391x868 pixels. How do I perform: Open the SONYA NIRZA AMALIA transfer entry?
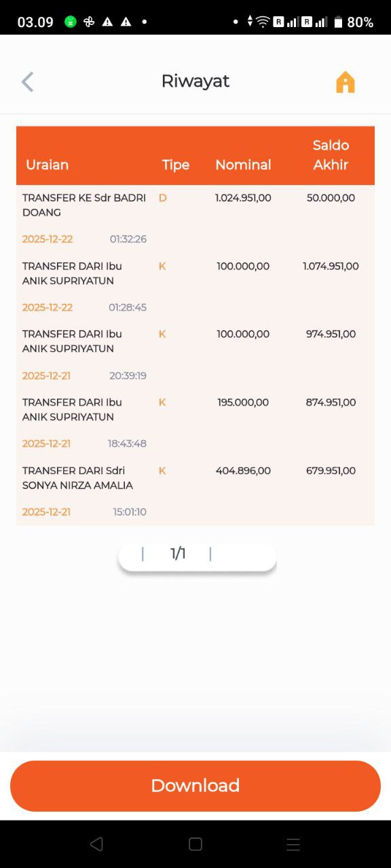coord(195,491)
